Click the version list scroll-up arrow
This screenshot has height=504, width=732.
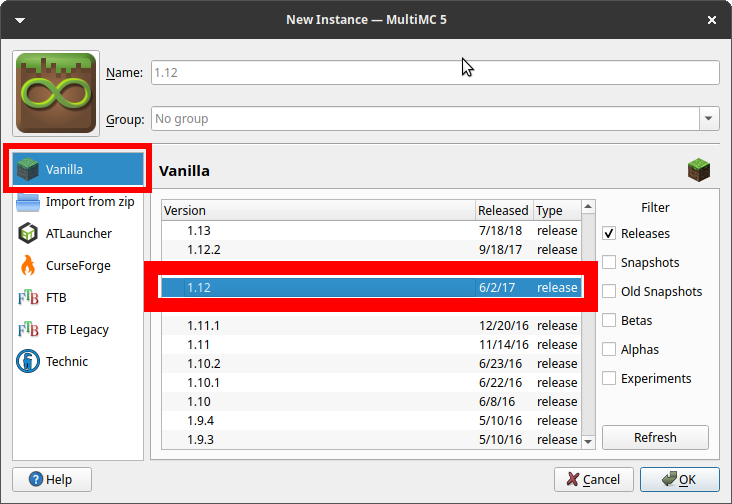pos(588,206)
